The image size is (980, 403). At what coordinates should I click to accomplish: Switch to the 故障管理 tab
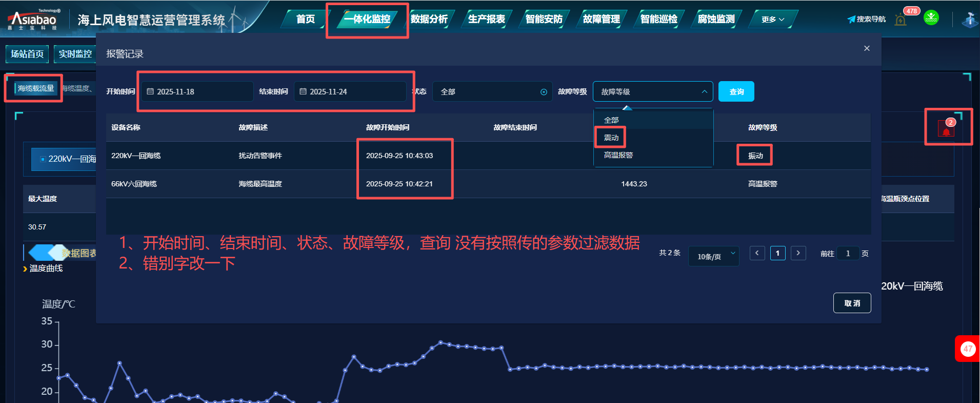(x=601, y=20)
